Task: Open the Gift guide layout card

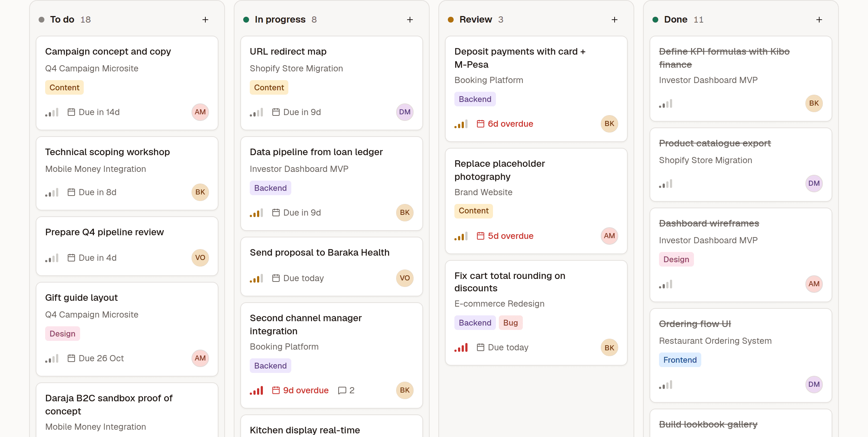Action: [x=127, y=329]
